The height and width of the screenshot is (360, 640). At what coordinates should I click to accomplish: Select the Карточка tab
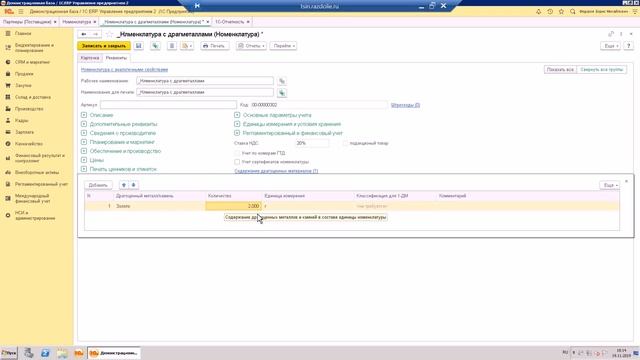(90, 58)
